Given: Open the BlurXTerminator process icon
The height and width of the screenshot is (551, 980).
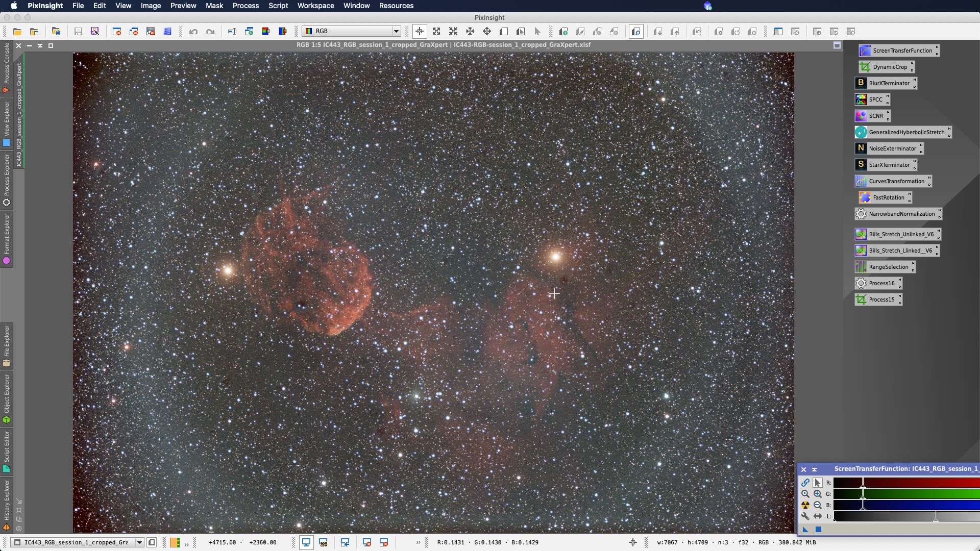Looking at the screenshot, I should 885,83.
